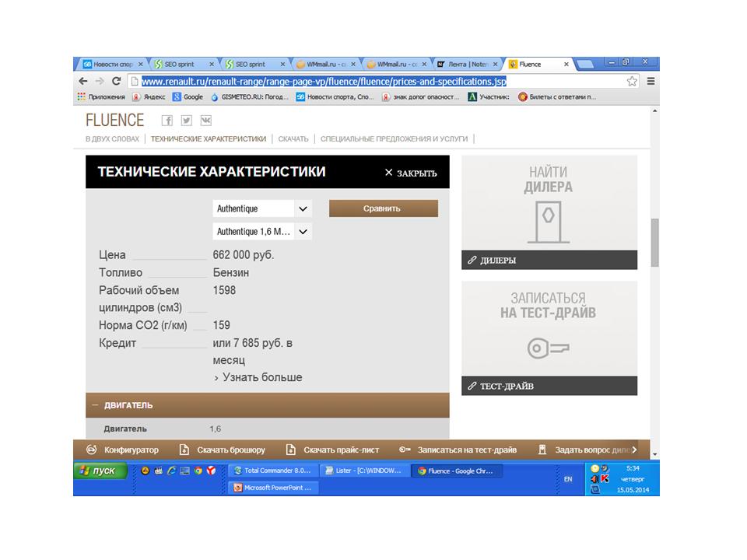Click the browser forward arrow

(x=100, y=81)
